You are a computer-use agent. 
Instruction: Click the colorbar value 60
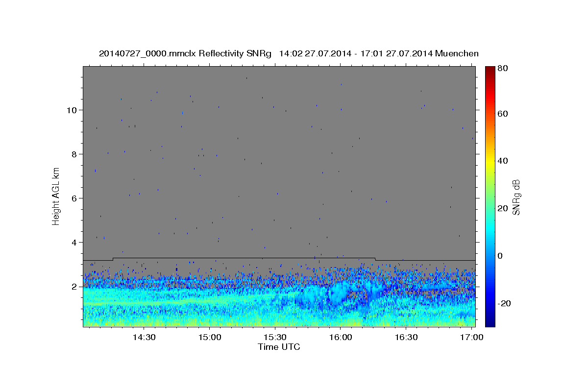tap(503, 114)
